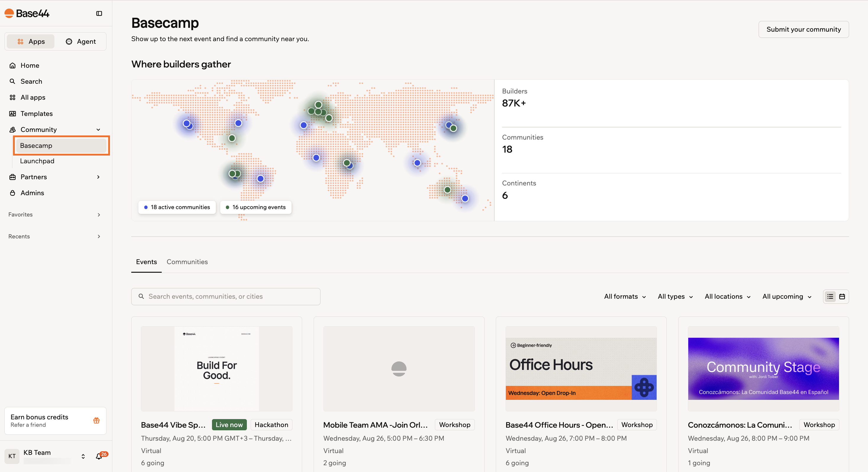Collapse the sidebar panel icon
The image size is (868, 472).
(99, 14)
